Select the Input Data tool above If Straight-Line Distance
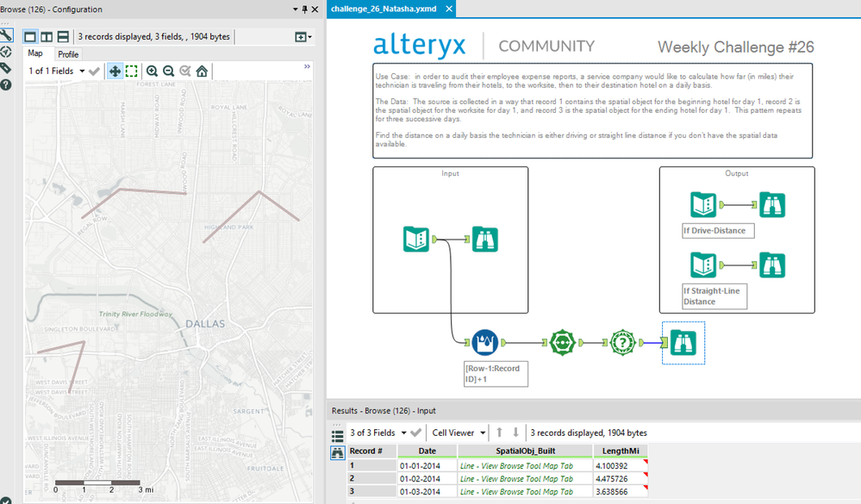 click(703, 265)
